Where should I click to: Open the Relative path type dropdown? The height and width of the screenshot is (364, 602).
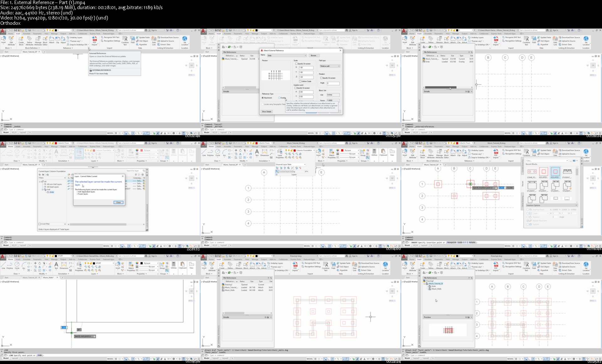pos(330,66)
